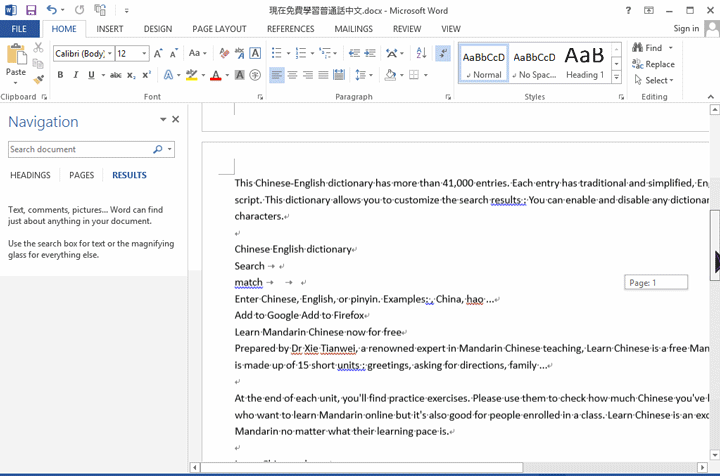
Task: Switch to the REVIEW tab
Action: click(x=407, y=29)
